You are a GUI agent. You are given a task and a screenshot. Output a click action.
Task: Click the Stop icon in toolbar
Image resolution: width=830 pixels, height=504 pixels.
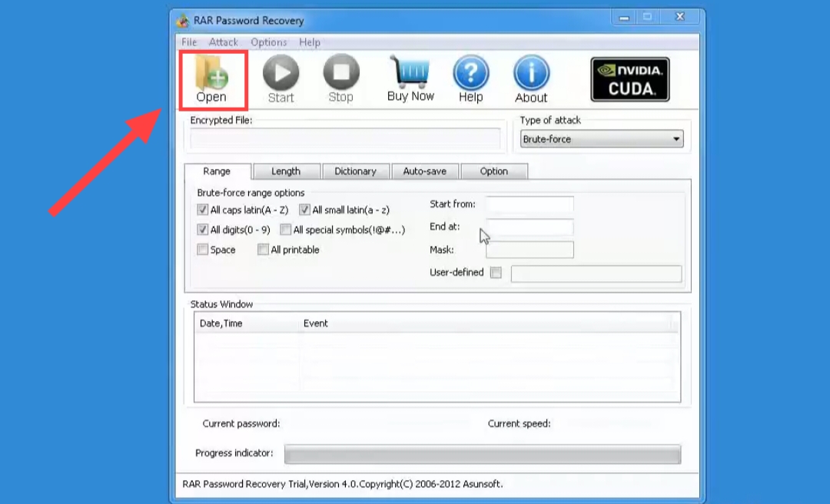[x=341, y=72]
